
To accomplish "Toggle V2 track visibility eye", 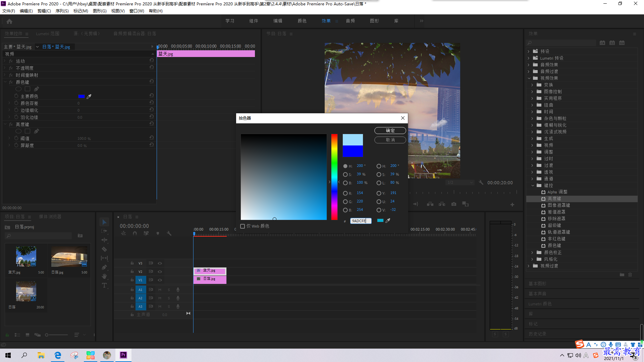I will pyautogui.click(x=160, y=271).
